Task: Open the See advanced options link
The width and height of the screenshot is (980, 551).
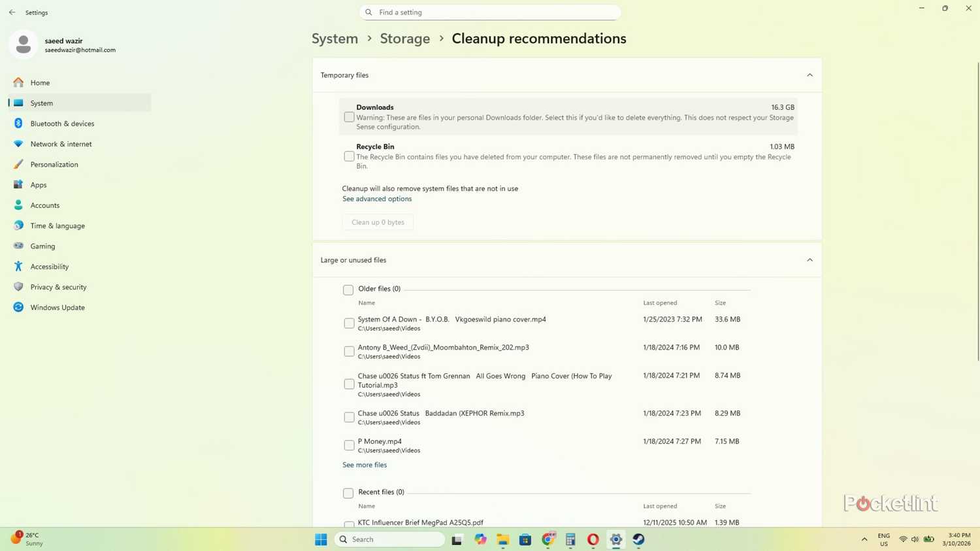Action: 377,199
